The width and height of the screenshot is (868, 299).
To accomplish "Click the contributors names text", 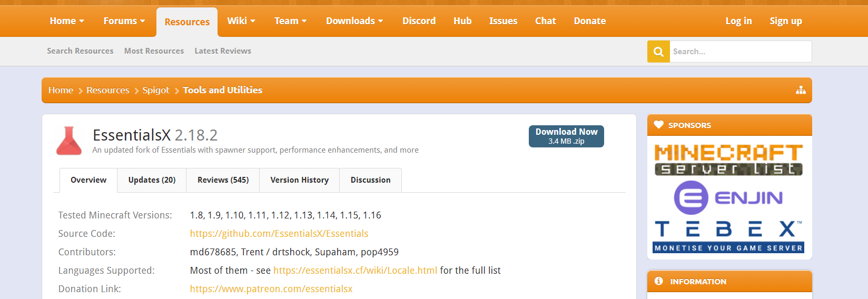I will click(294, 252).
